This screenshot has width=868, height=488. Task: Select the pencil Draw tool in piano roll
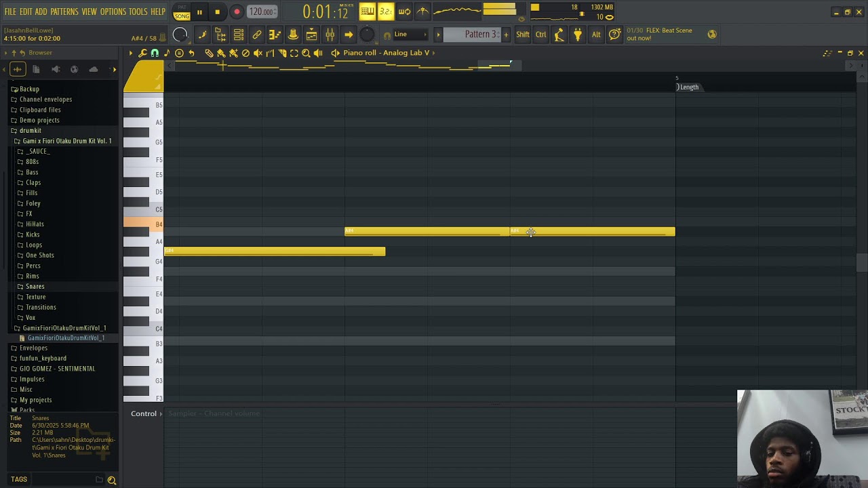point(209,53)
